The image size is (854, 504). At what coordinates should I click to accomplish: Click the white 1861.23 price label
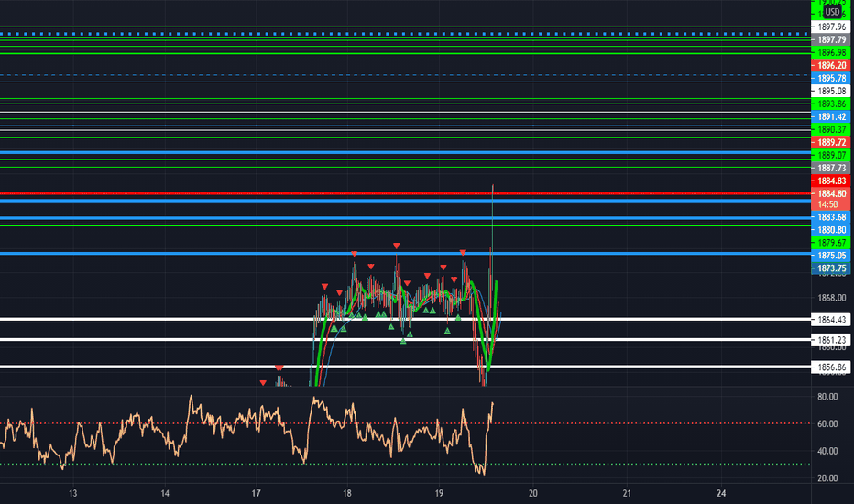tap(830, 340)
